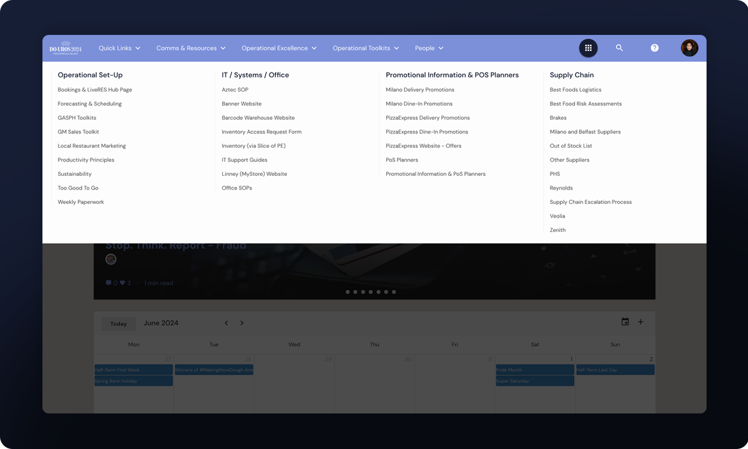
Task: Go to next month in calendar
Action: tap(242, 323)
